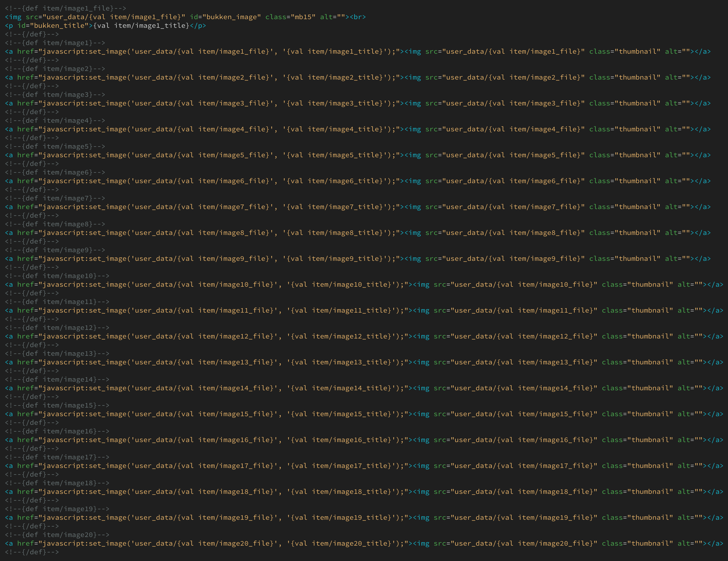The image size is (728, 561).
Task: Click the anchor line referencing image19_file
Action: click(364, 518)
